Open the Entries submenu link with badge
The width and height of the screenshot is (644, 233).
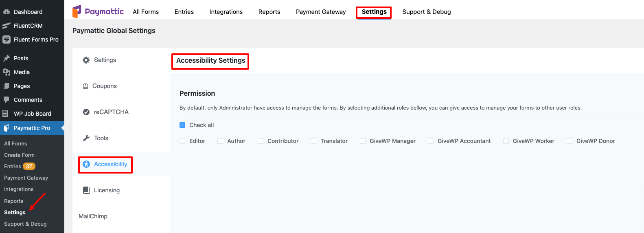point(20,166)
